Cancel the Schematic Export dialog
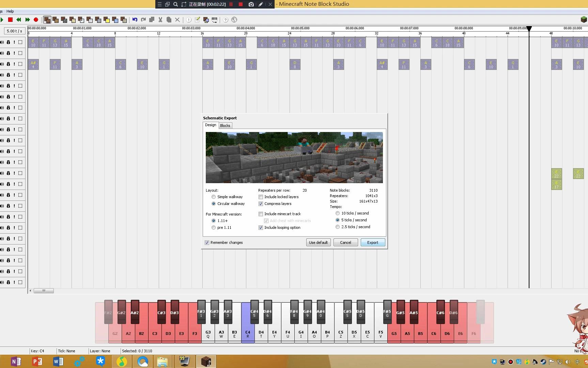 pos(345,242)
